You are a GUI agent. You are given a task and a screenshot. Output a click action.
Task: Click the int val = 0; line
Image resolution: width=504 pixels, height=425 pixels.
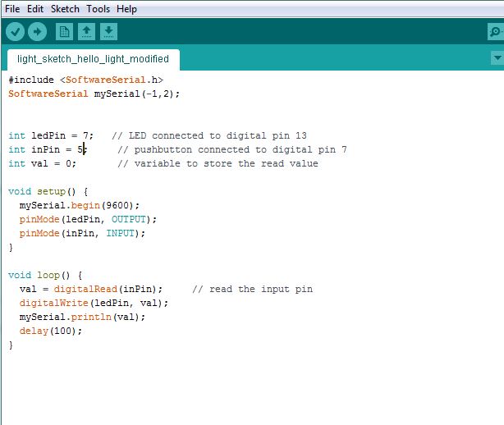tap(42, 163)
